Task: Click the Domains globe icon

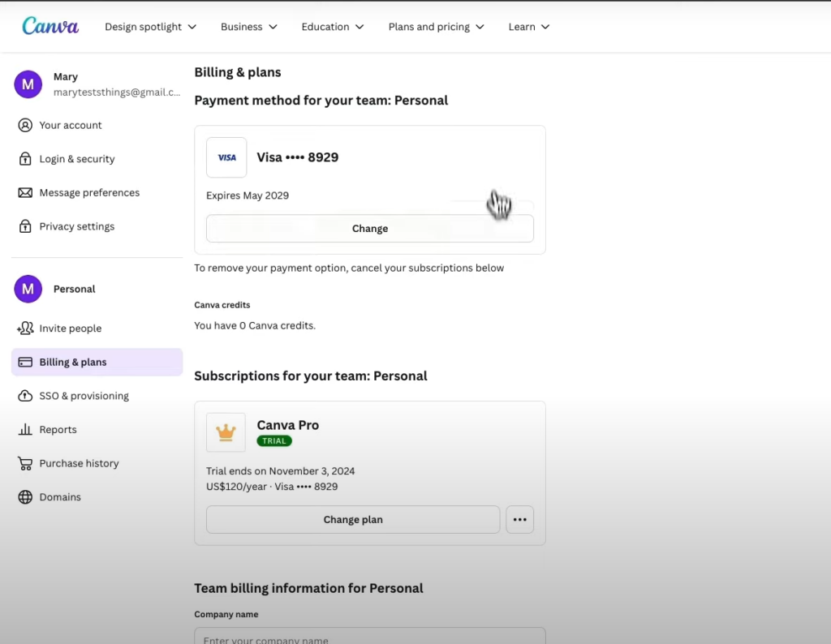Action: (x=25, y=497)
